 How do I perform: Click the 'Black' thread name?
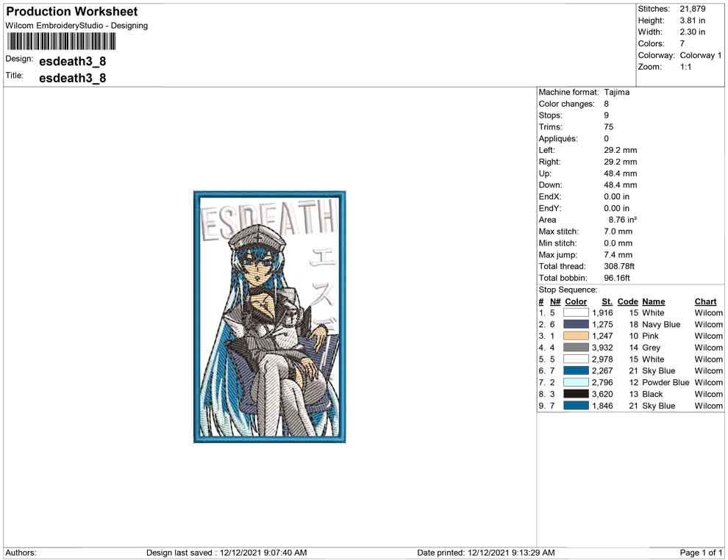[652, 394]
